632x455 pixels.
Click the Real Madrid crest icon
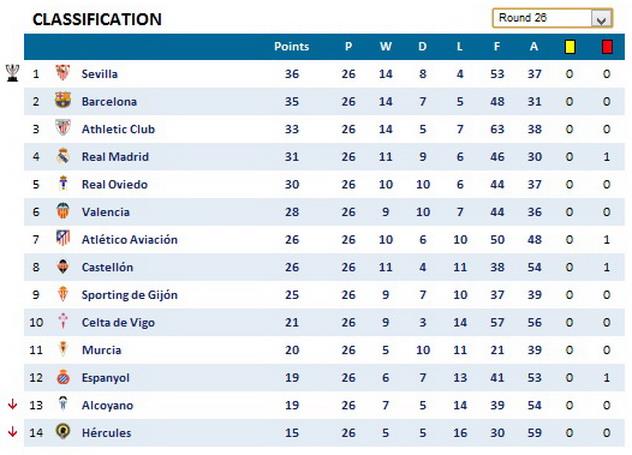[x=63, y=156]
